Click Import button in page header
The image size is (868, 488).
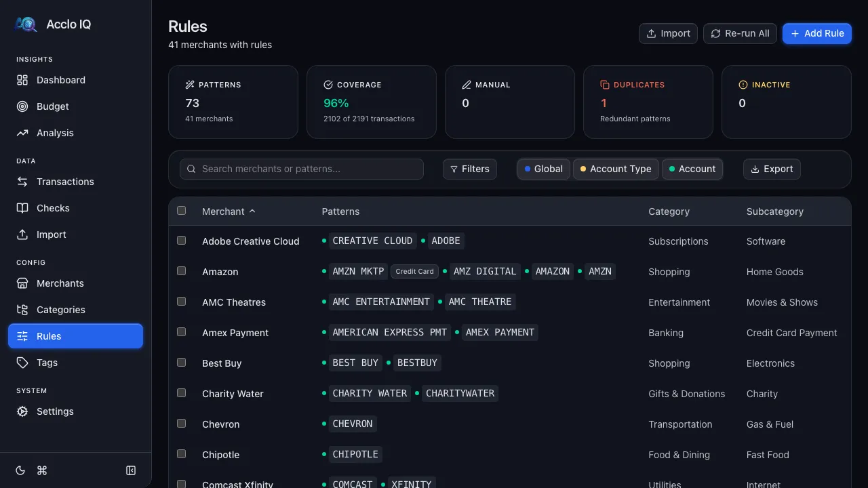668,33
